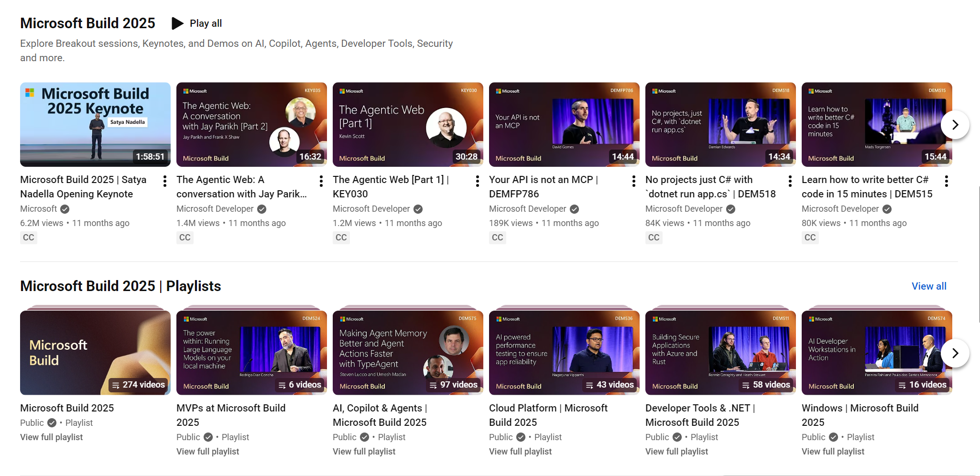This screenshot has height=476, width=980.
Task: Advance the video carousel with the next arrow
Action: click(x=955, y=125)
